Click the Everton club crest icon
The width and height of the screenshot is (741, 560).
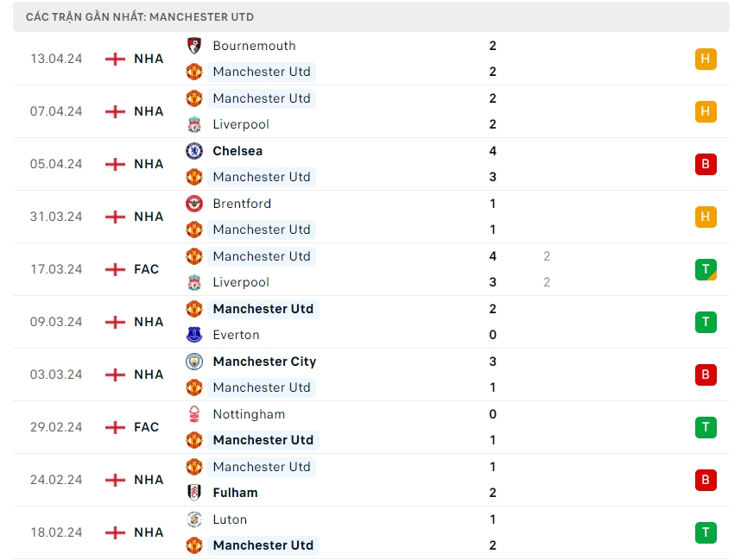coord(194,335)
